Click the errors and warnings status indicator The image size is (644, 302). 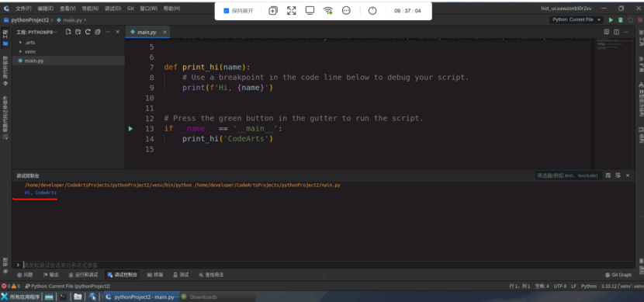[11, 286]
